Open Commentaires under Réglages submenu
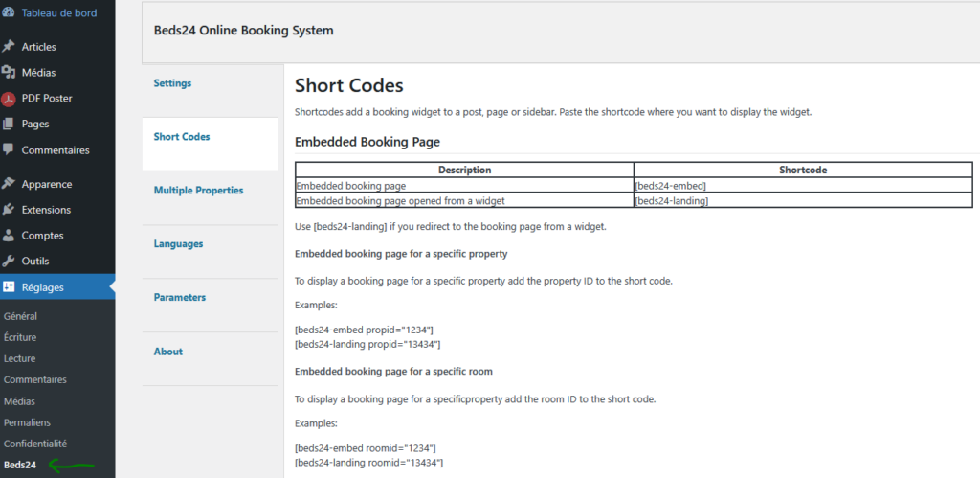980x478 pixels. click(35, 379)
